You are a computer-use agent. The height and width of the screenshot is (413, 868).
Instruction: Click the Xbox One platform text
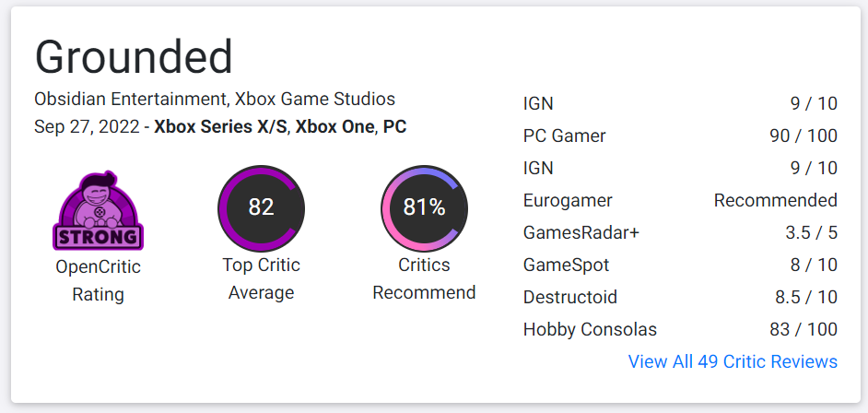click(334, 126)
